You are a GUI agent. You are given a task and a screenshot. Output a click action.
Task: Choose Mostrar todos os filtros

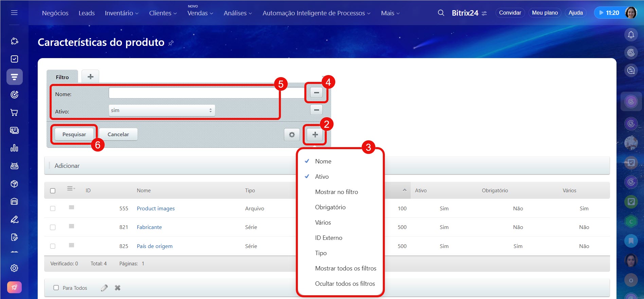pyautogui.click(x=345, y=268)
